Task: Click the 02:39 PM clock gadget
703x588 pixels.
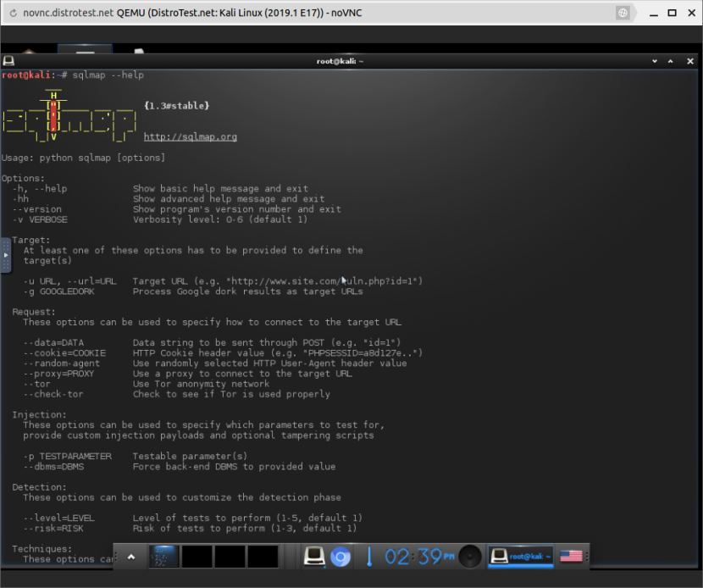Action: (x=419, y=557)
